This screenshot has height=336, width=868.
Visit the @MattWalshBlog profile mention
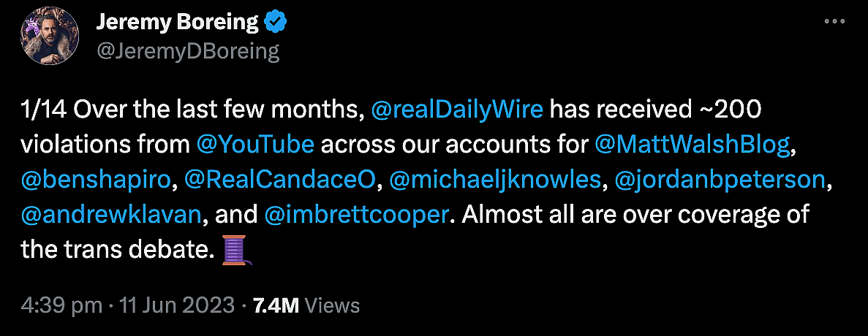(x=692, y=145)
